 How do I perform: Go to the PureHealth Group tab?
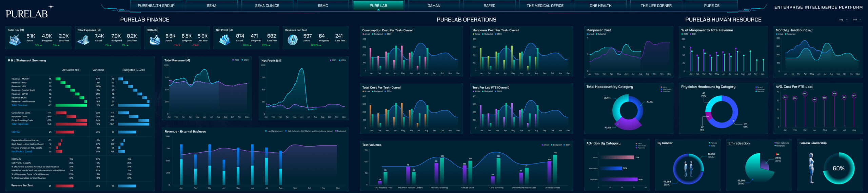click(156, 6)
